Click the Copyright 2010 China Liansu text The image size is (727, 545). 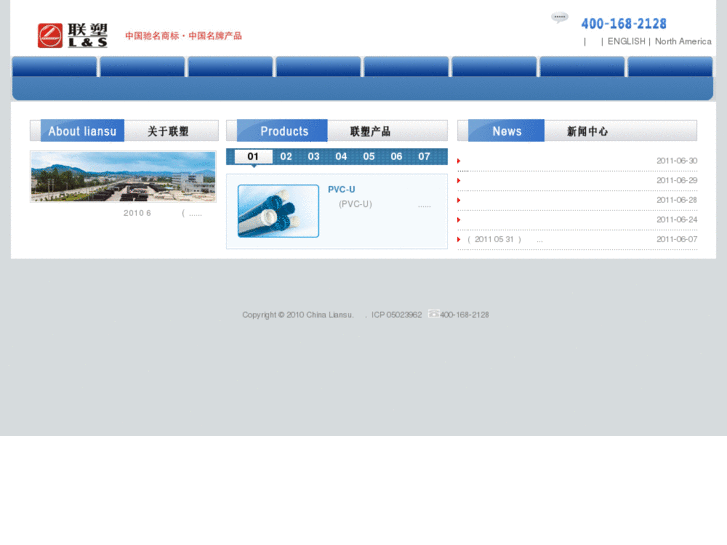(x=298, y=315)
